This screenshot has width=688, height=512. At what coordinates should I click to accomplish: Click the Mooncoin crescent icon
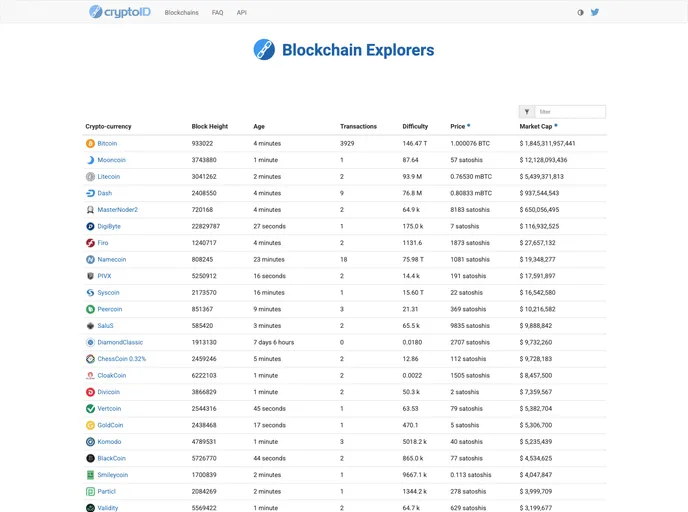point(90,160)
